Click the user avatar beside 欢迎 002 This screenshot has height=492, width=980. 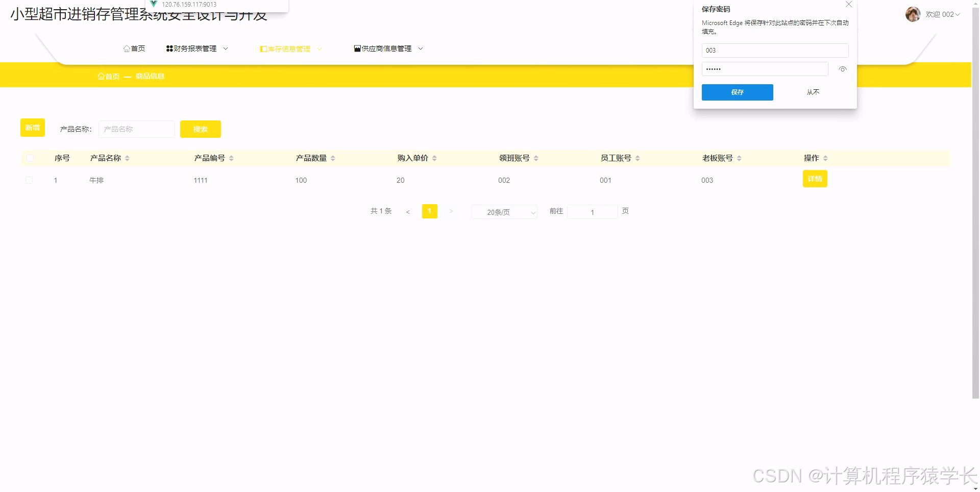click(913, 14)
